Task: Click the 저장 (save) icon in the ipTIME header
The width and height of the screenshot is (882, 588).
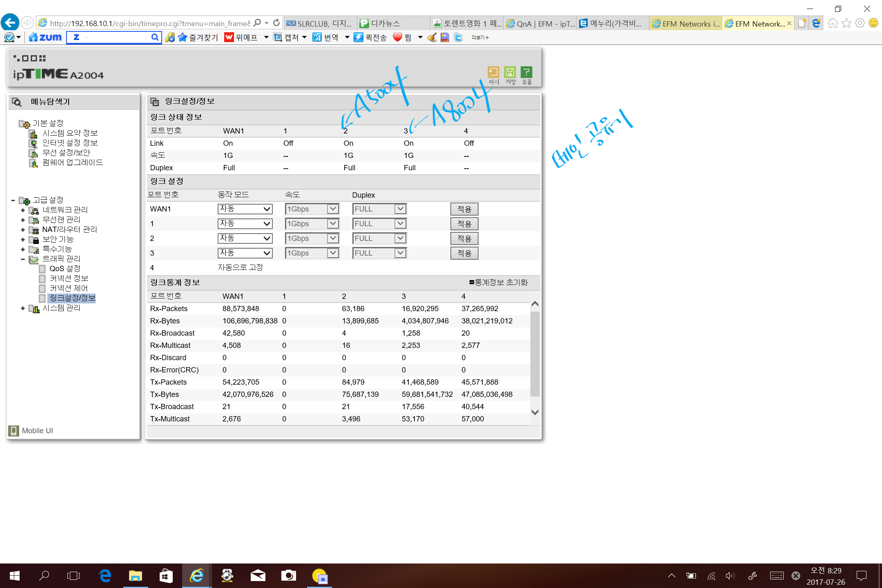Action: tap(510, 72)
